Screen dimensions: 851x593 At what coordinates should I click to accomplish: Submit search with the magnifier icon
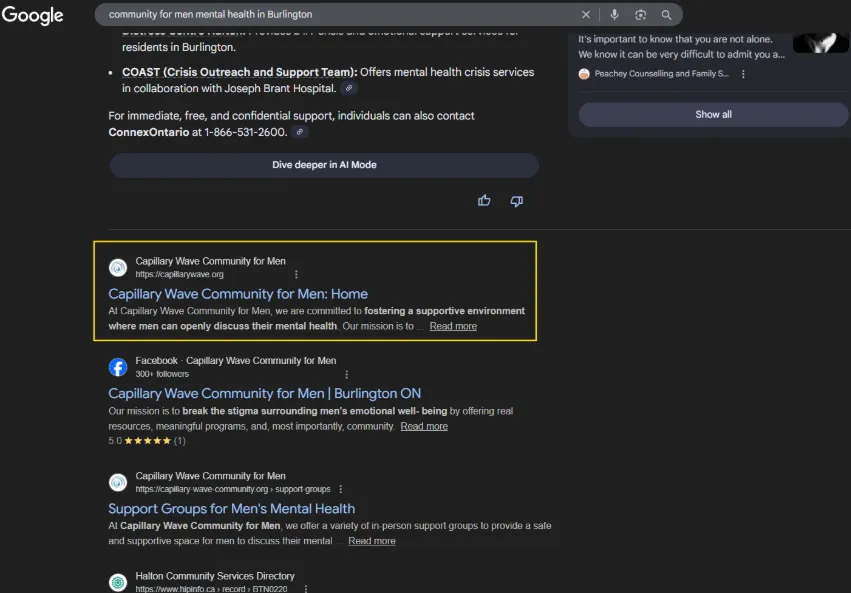click(x=666, y=15)
